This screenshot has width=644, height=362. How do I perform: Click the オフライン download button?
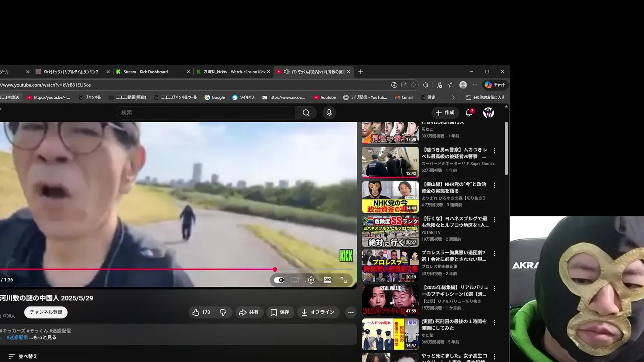(x=318, y=312)
